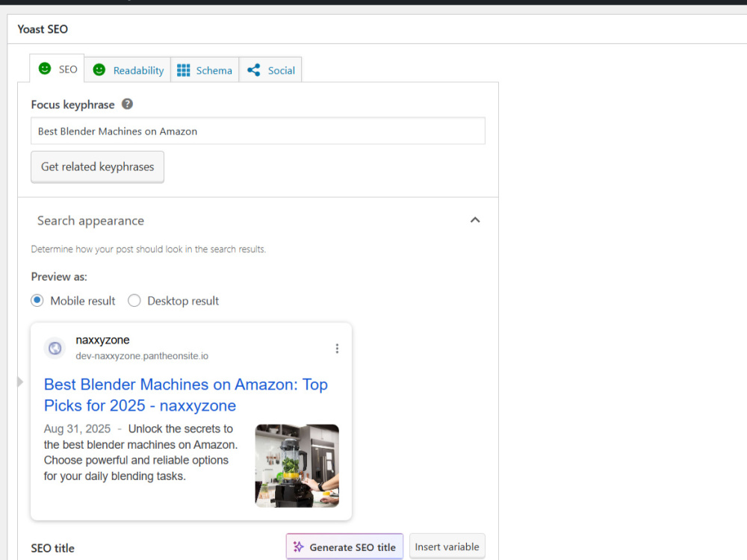Switch to the Social tab
The image size is (747, 560).
click(x=270, y=70)
